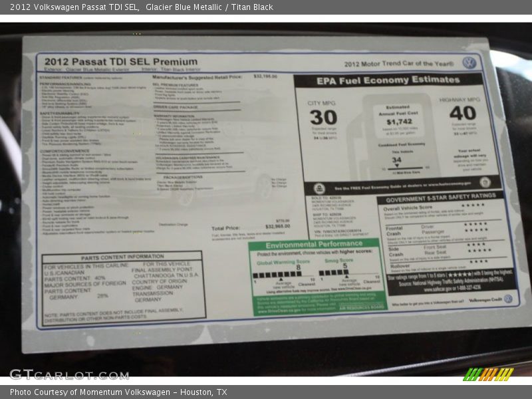Click the page title '2012 Volkswagen Passat TDI SEL'

coord(74,7)
